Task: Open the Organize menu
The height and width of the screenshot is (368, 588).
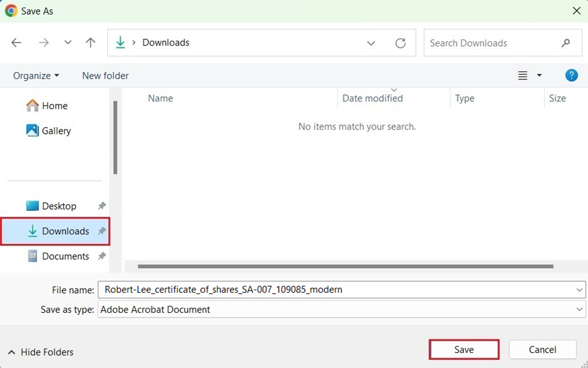Action: pos(34,75)
